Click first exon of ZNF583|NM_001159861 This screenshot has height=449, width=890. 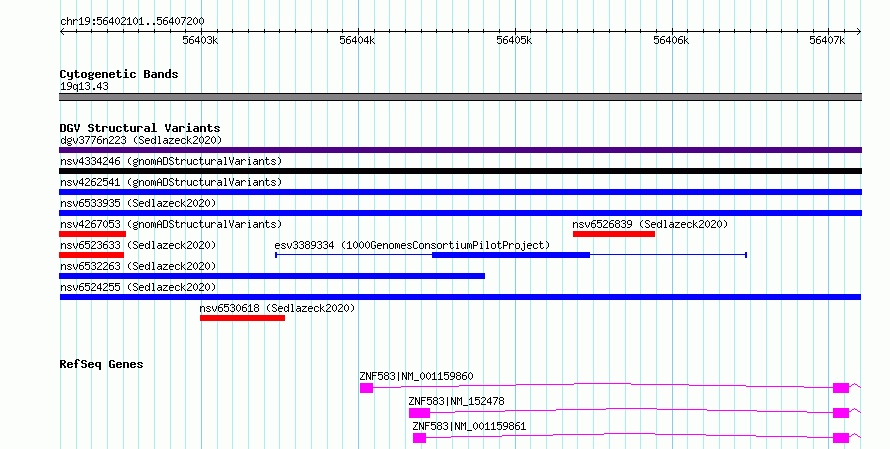[x=419, y=438]
